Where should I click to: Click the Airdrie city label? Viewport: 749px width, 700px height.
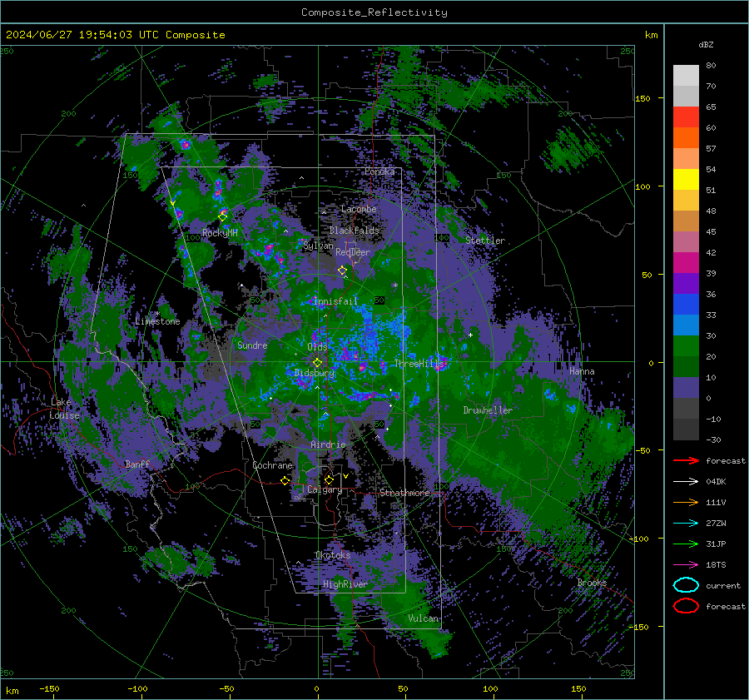point(328,444)
